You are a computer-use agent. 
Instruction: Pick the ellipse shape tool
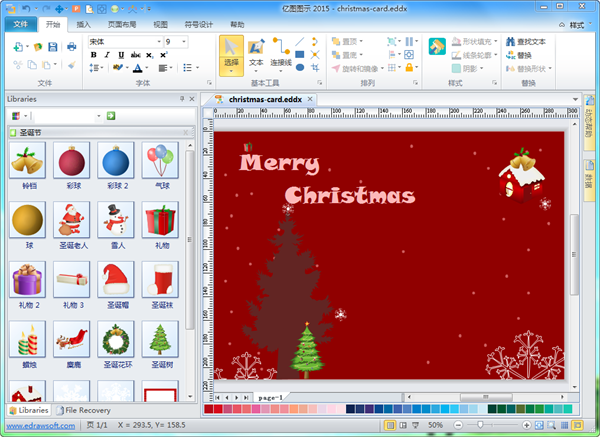click(300, 67)
